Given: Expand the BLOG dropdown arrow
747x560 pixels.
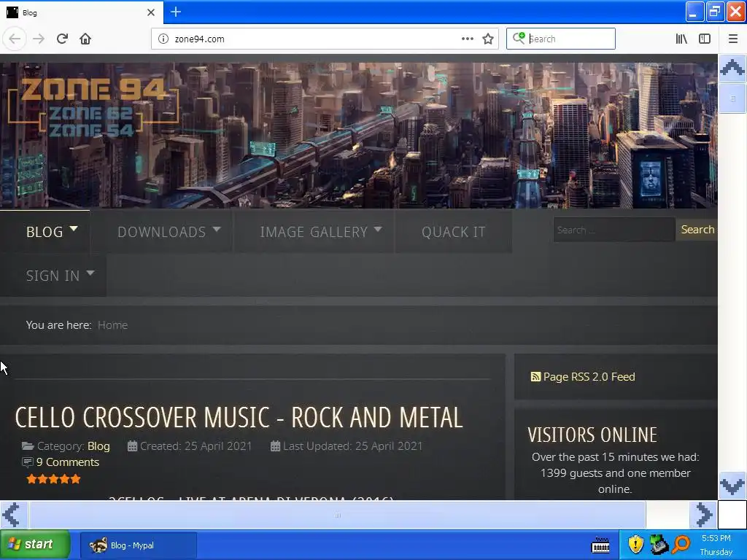Looking at the screenshot, I should [74, 228].
